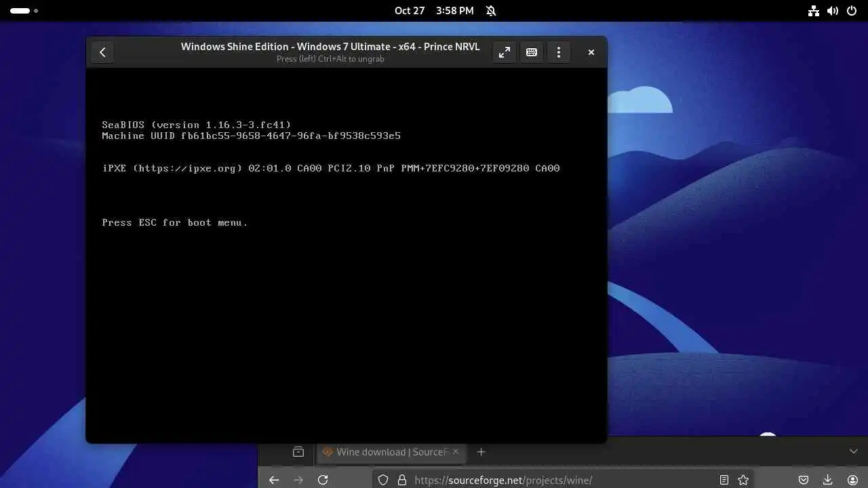This screenshot has width=868, height=488.
Task: Expand the list all tabs chevron in Firefox
Action: [x=853, y=451]
